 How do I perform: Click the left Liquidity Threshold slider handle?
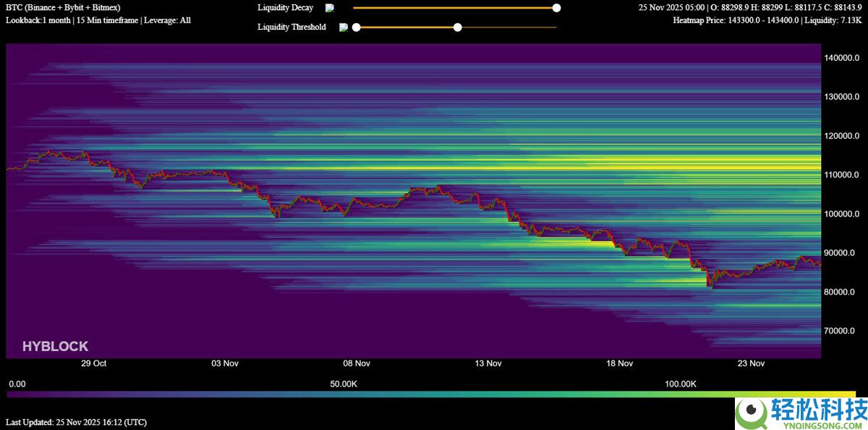pyautogui.click(x=356, y=28)
